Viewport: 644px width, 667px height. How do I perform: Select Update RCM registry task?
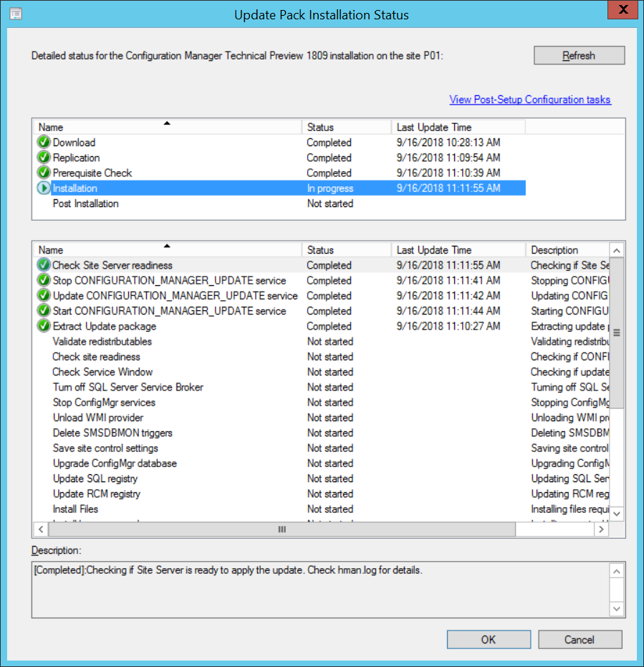click(x=321, y=494)
